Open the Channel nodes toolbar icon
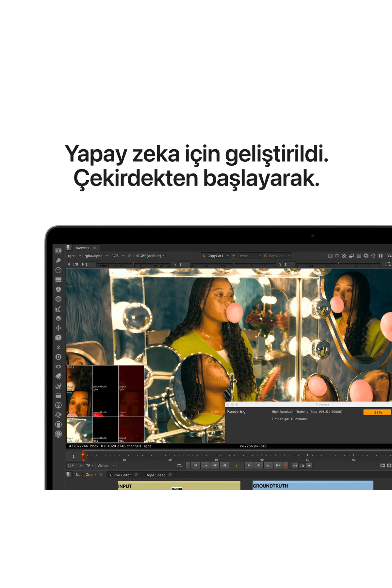392x588 pixels. 58,280
